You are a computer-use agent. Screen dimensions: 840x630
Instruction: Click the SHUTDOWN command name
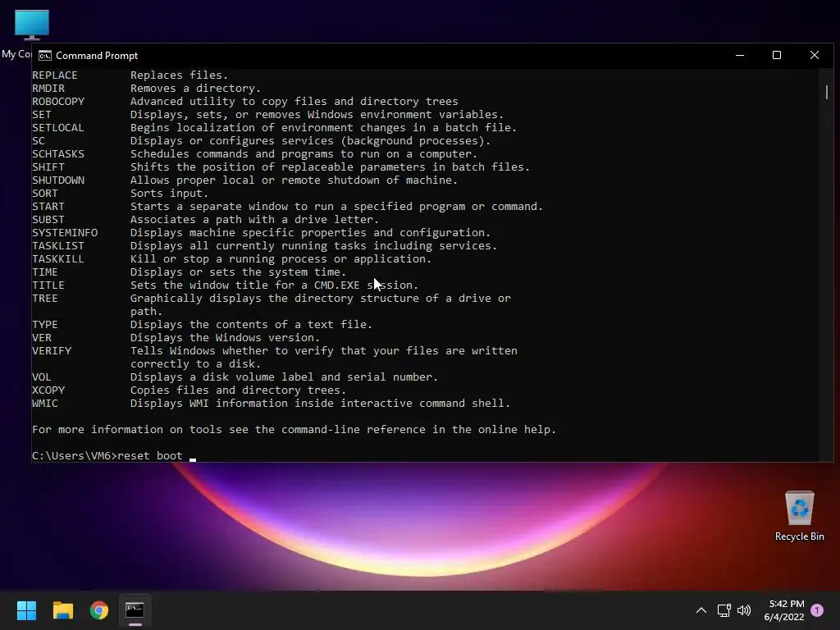[x=58, y=180]
